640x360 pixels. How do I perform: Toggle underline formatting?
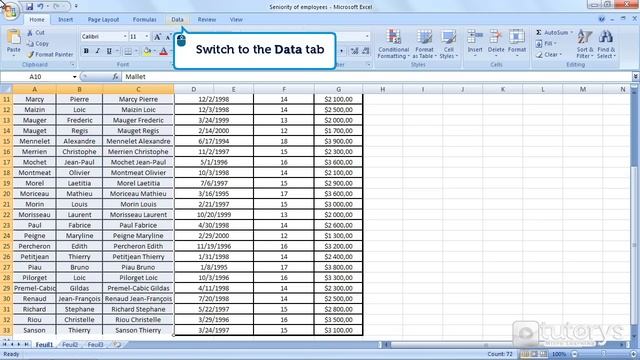[109, 51]
